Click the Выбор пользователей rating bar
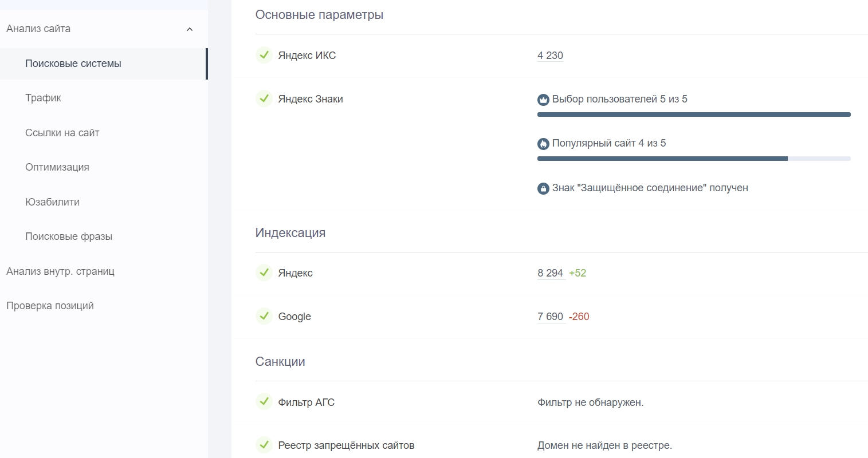 [693, 114]
